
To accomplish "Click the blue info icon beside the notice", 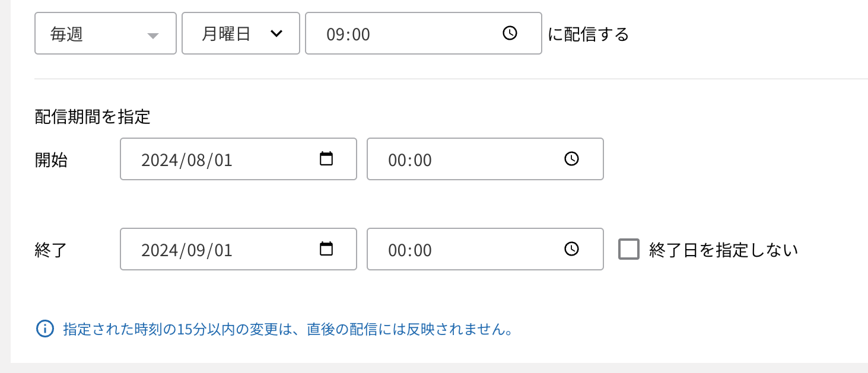I will click(x=45, y=329).
